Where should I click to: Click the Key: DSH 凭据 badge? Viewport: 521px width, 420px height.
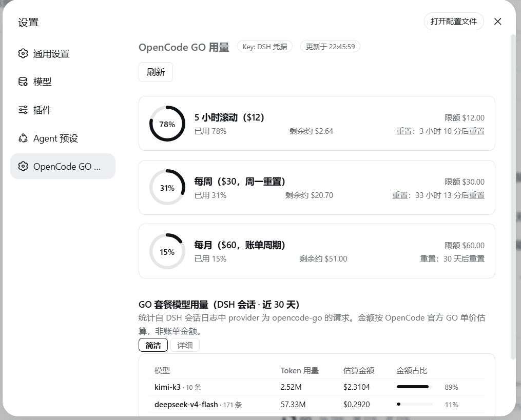[x=265, y=47]
